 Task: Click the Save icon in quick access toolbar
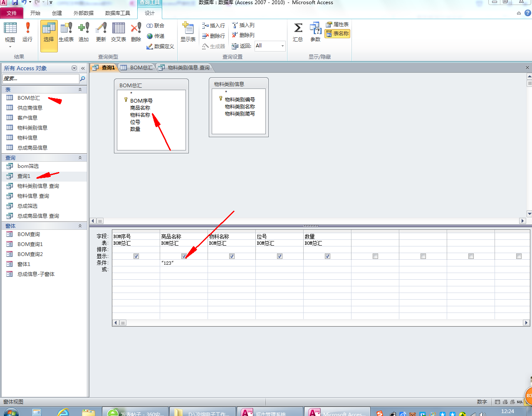pos(15,2)
